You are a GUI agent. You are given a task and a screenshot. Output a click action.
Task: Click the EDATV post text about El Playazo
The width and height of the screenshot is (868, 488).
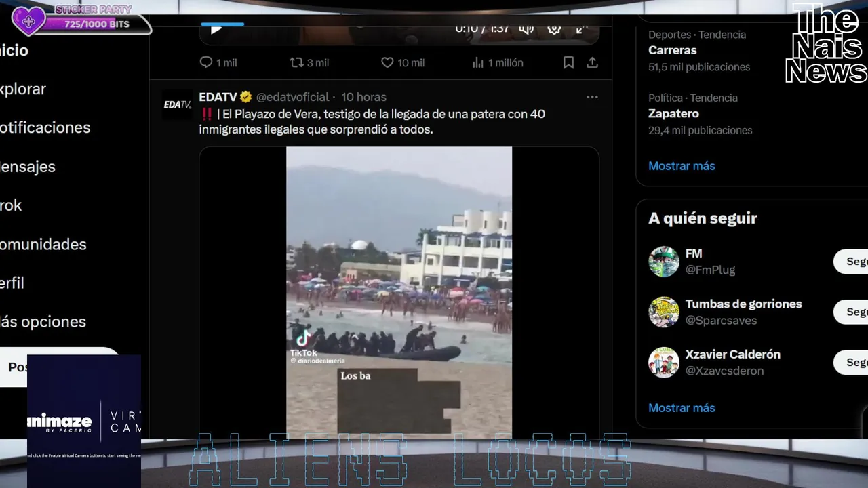point(372,121)
